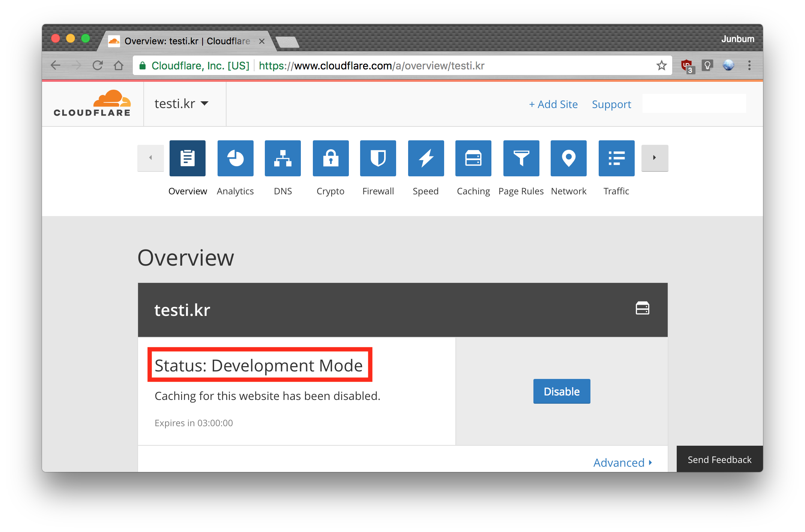Go back in browser history
Image resolution: width=805 pixels, height=532 pixels.
56,66
